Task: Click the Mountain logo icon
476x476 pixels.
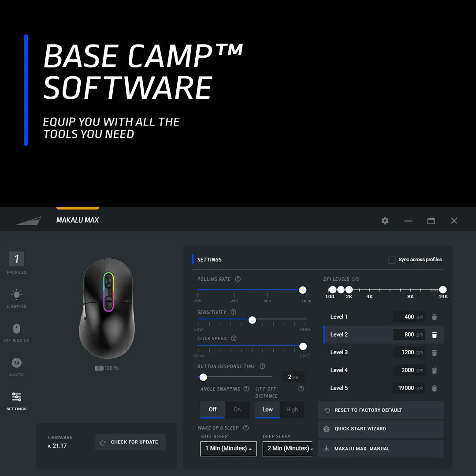Action: click(x=29, y=221)
